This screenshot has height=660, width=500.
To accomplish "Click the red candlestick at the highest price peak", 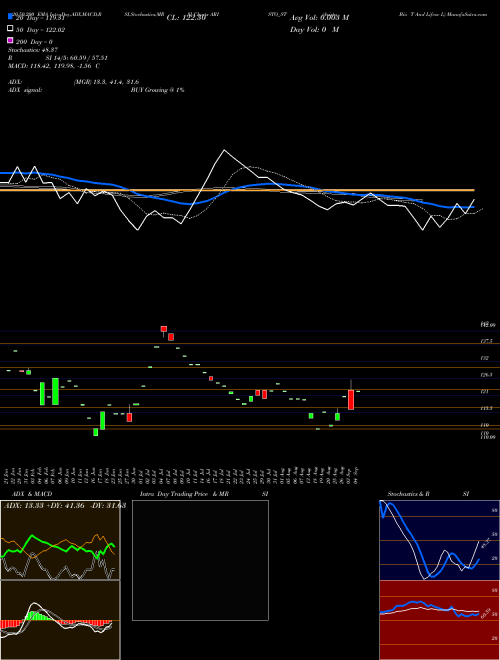I will tap(164, 329).
